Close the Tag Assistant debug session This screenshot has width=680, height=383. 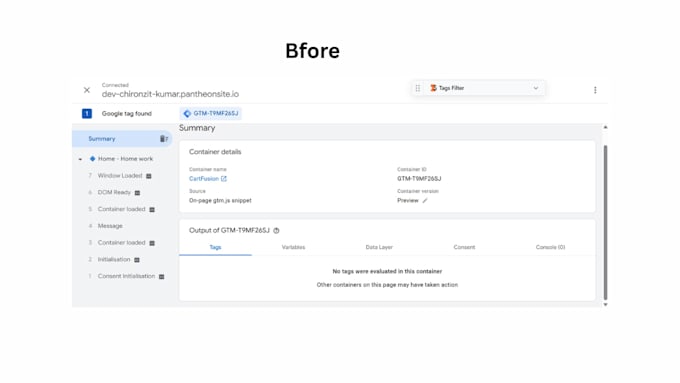(x=87, y=90)
